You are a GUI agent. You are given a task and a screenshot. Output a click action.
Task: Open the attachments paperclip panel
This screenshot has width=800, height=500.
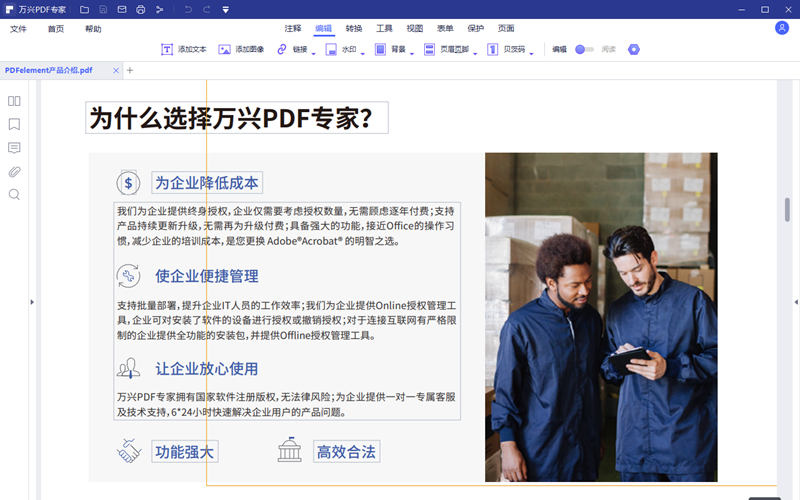pos(14,171)
